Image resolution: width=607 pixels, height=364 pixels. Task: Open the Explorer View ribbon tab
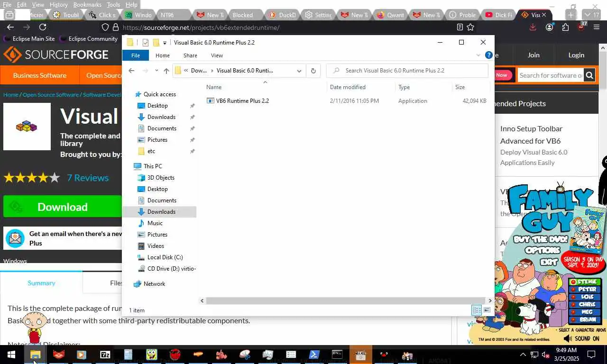coord(217,55)
